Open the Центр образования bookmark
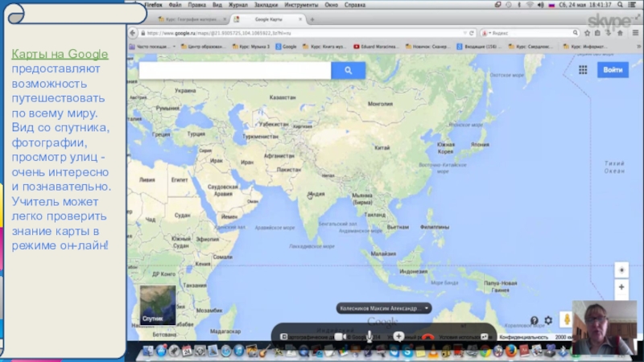644x362 pixels. tap(203, 47)
